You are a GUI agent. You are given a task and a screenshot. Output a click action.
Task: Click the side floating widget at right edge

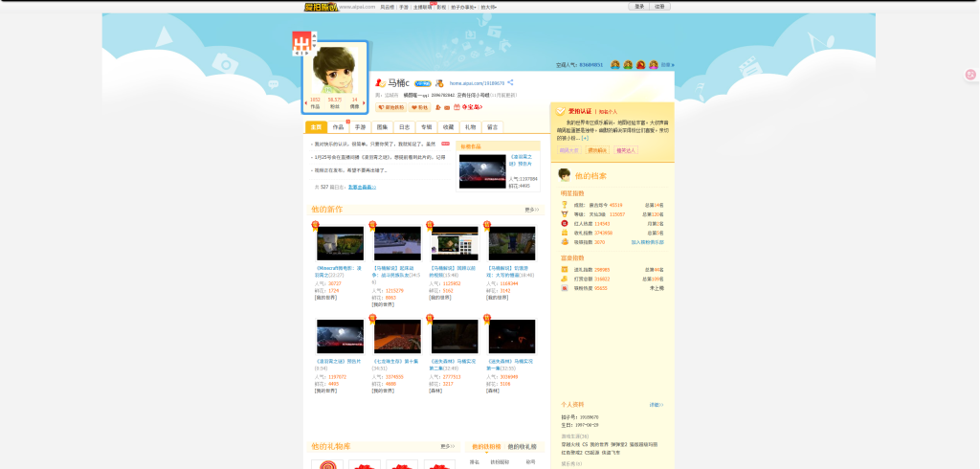coord(970,75)
